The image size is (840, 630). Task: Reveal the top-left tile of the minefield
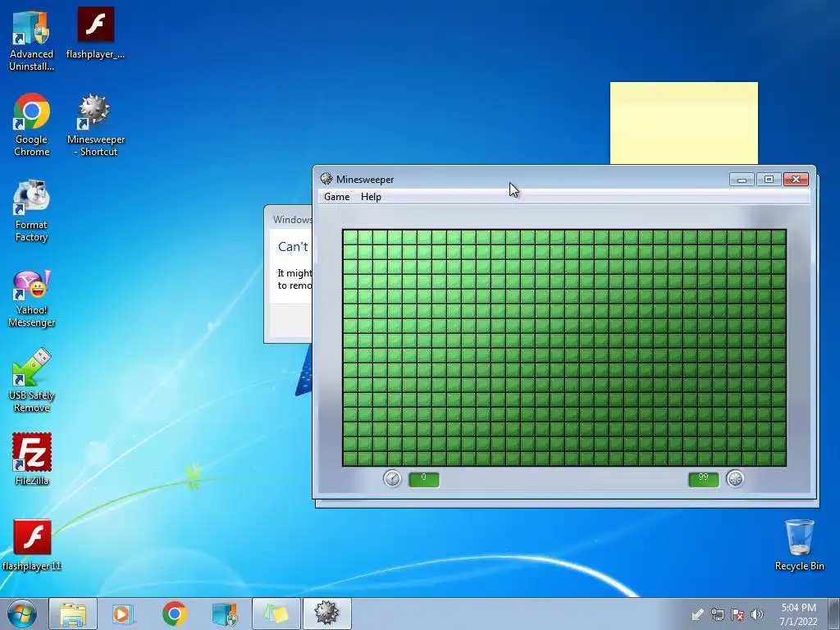[x=350, y=237]
